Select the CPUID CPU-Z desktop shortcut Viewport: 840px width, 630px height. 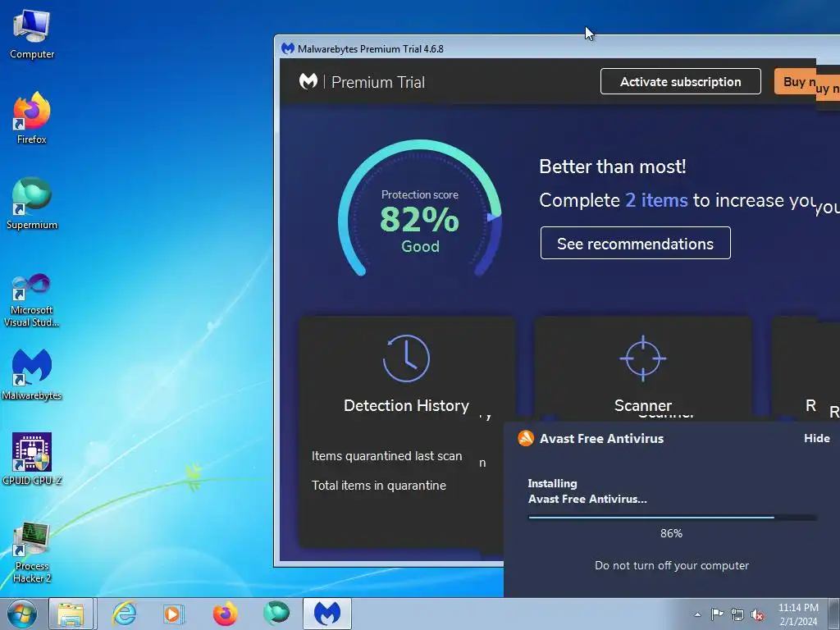pyautogui.click(x=32, y=459)
